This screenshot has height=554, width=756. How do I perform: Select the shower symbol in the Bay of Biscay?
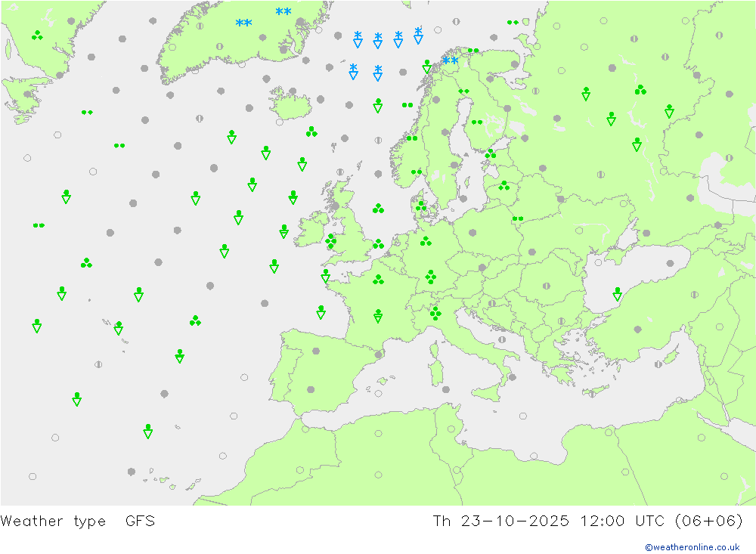point(321,312)
